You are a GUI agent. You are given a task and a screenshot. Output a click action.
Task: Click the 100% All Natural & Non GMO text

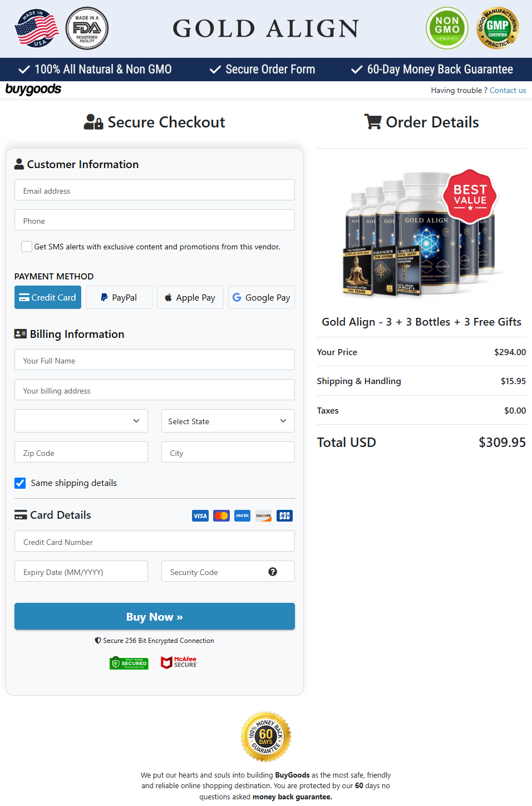(103, 70)
